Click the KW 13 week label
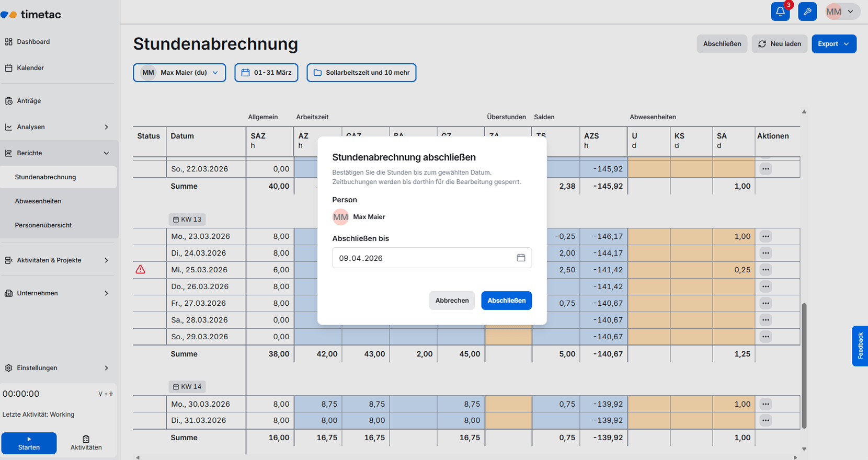This screenshot has width=868, height=460. [x=187, y=220]
